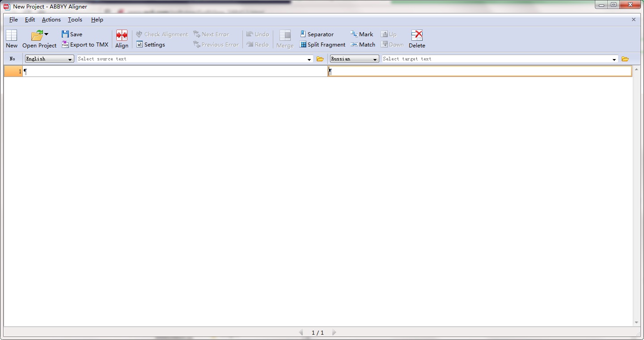The width and height of the screenshot is (644, 340).
Task: Export alignment to TMX
Action: pos(85,44)
